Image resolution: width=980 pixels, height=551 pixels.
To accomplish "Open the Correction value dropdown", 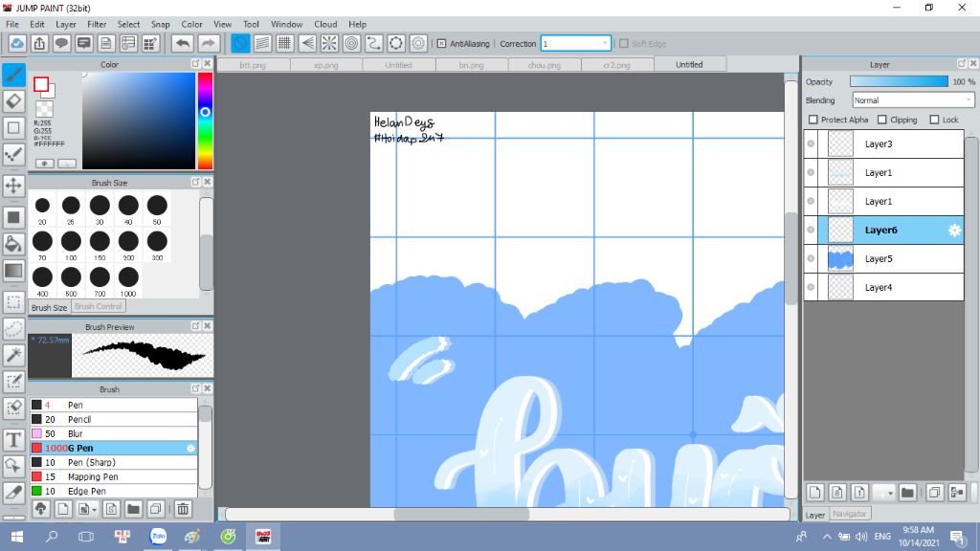I will pos(605,44).
